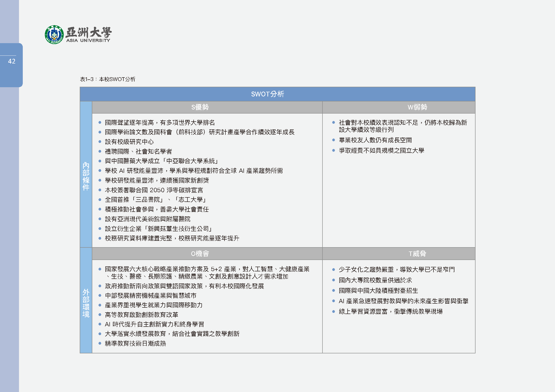Click the line 學校 AI 研發能量豐沛
The width and height of the screenshot is (555, 392).
(194, 171)
